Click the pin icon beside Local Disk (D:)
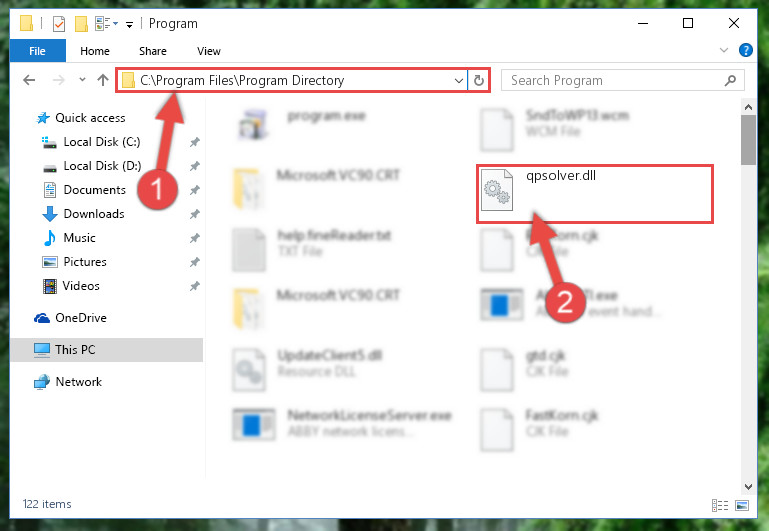The height and width of the screenshot is (531, 769). point(195,166)
